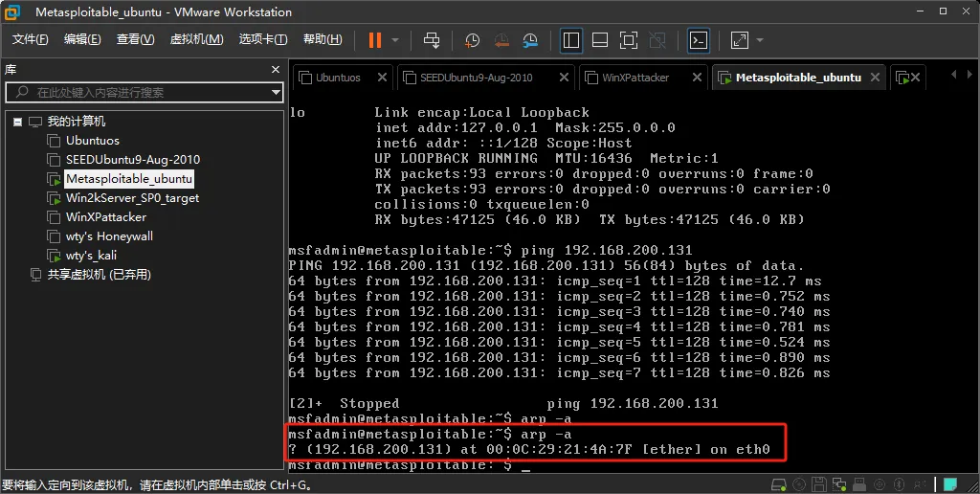Image resolution: width=980 pixels, height=494 pixels.
Task: Close the Ubuntuos tab
Action: [x=382, y=77]
